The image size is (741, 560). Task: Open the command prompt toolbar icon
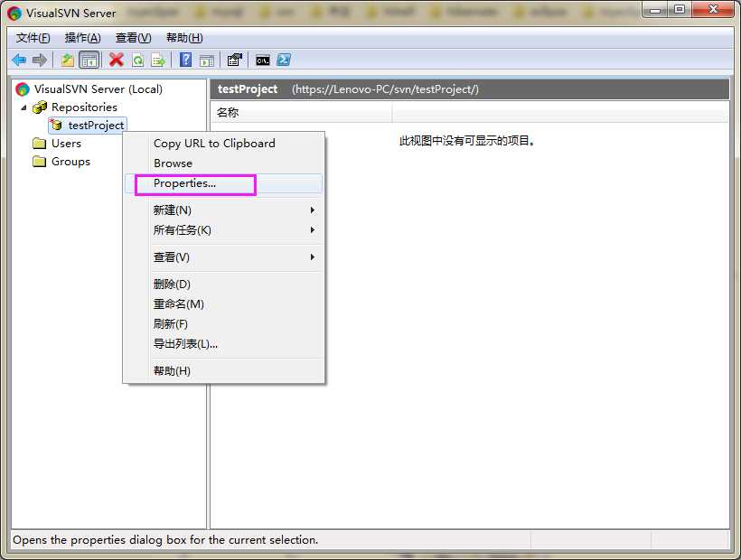pyautogui.click(x=263, y=60)
